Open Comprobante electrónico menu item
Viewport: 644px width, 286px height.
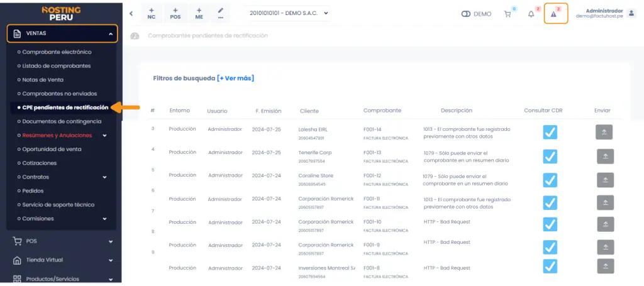(57, 52)
